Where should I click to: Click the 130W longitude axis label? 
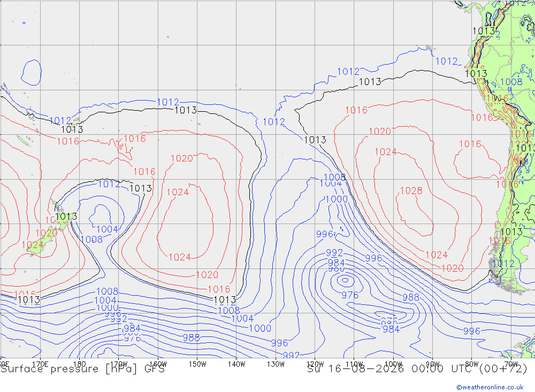pyautogui.click(x=276, y=364)
